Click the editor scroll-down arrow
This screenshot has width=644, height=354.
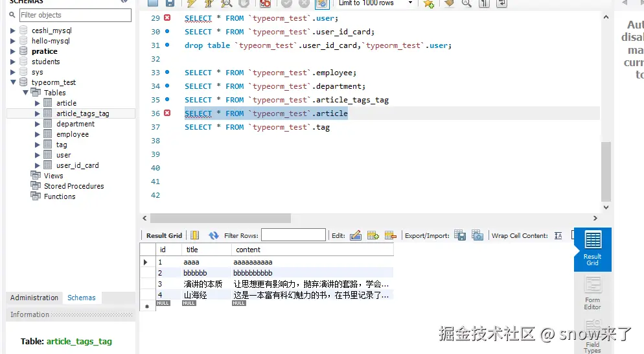point(606,207)
